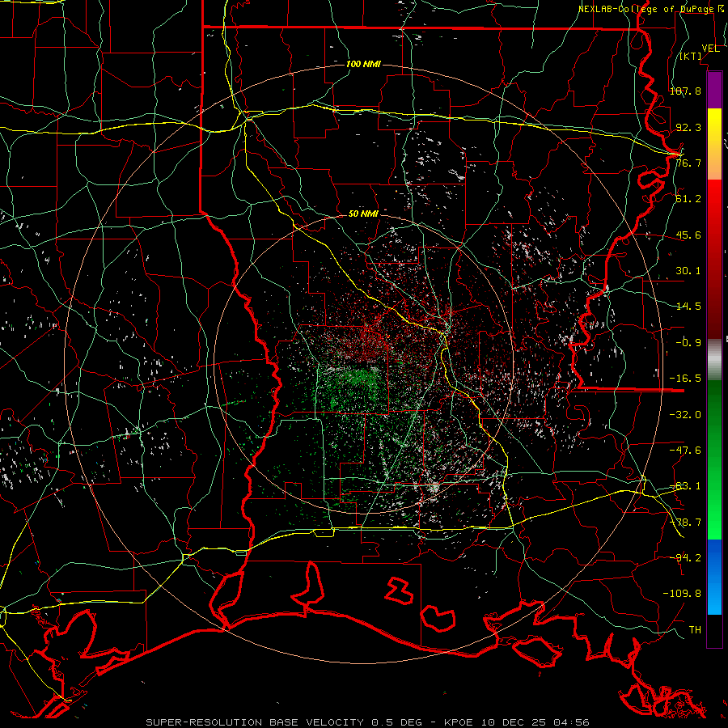Click the 61.2 velocity scale value

pyautogui.click(x=688, y=198)
